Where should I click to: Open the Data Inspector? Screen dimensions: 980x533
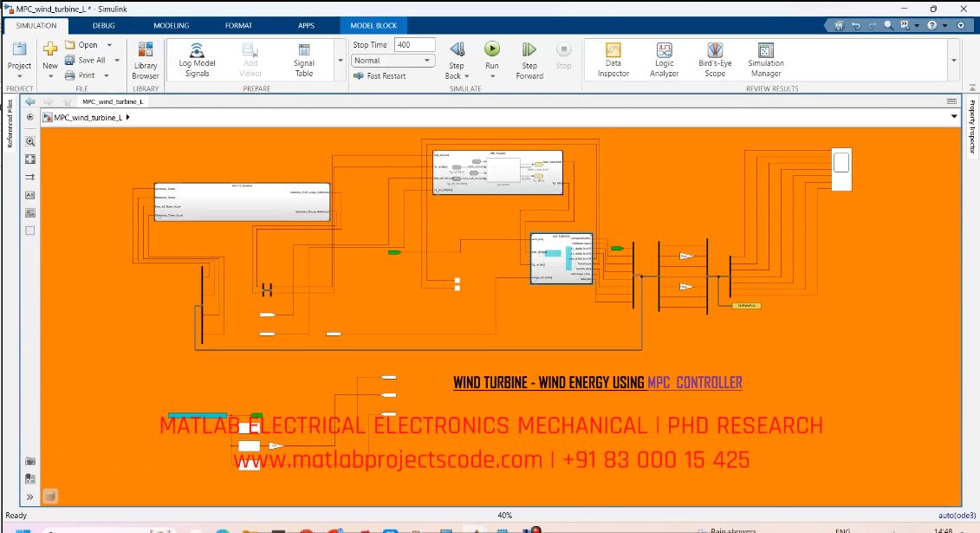tap(613, 50)
